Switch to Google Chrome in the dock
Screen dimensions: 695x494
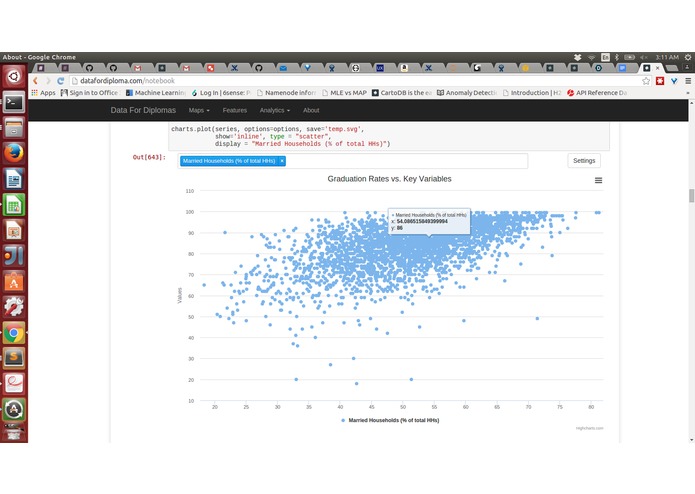pos(14,333)
